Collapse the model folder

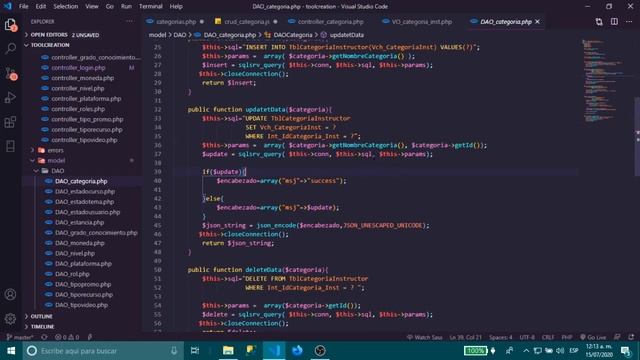tap(56, 161)
